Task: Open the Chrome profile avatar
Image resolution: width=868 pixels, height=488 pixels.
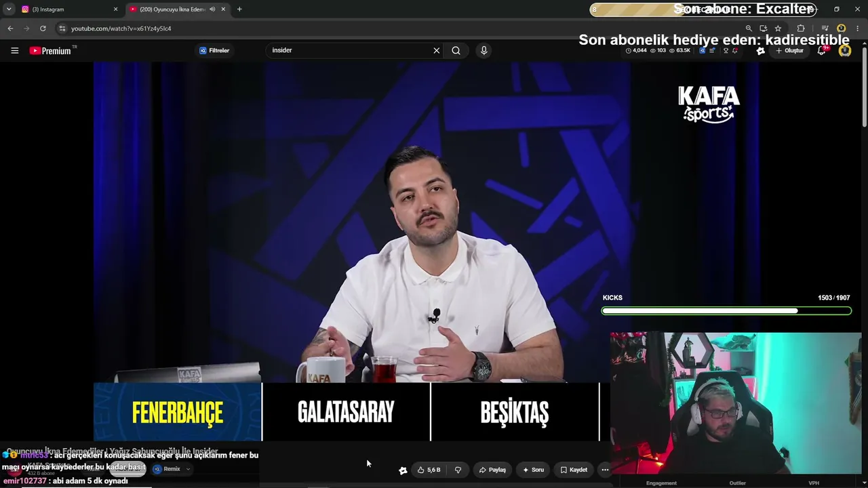Action: coord(842,28)
